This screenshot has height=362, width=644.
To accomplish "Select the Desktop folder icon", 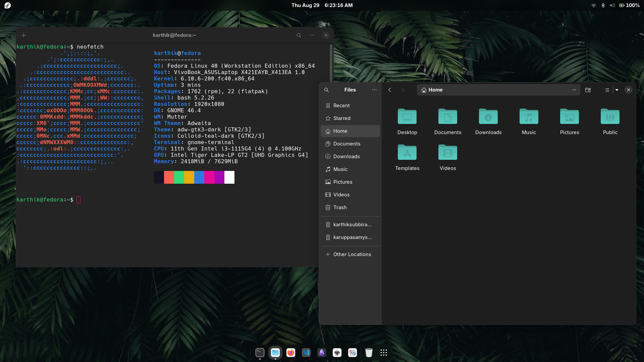I will click(x=407, y=116).
